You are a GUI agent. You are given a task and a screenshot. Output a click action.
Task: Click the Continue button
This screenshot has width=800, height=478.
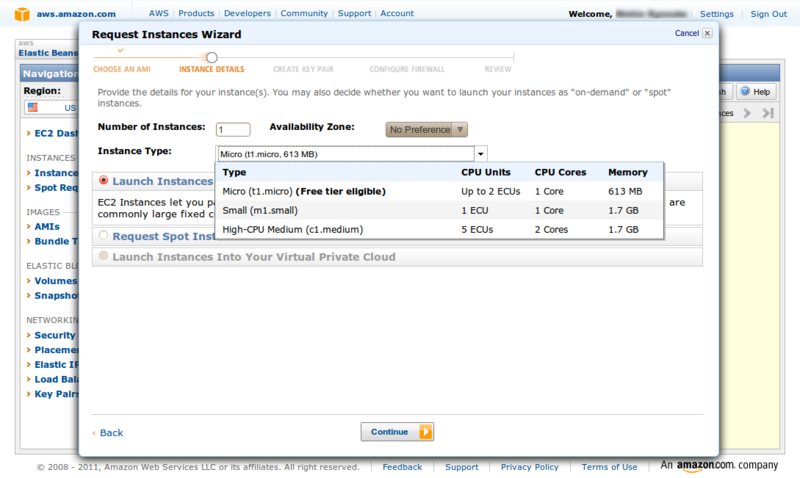click(x=397, y=432)
